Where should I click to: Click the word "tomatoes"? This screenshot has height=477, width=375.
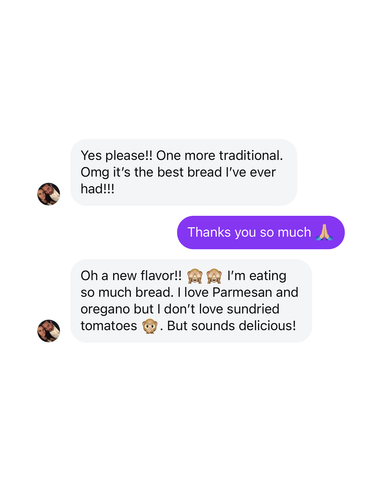(x=109, y=326)
